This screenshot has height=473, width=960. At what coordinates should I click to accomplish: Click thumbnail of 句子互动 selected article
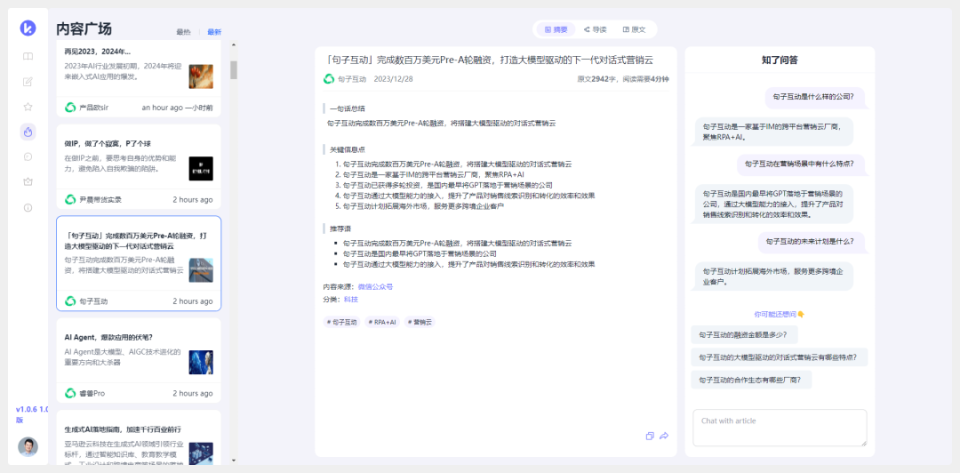[x=201, y=270]
